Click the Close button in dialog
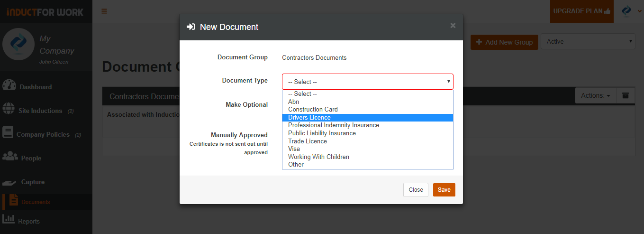This screenshot has width=644, height=234. coord(416,190)
